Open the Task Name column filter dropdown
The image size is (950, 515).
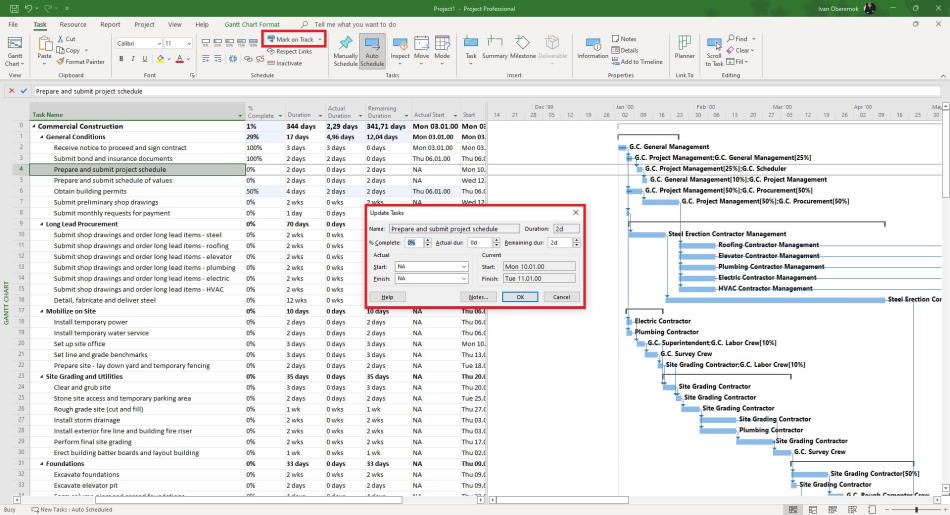pyautogui.click(x=240, y=115)
